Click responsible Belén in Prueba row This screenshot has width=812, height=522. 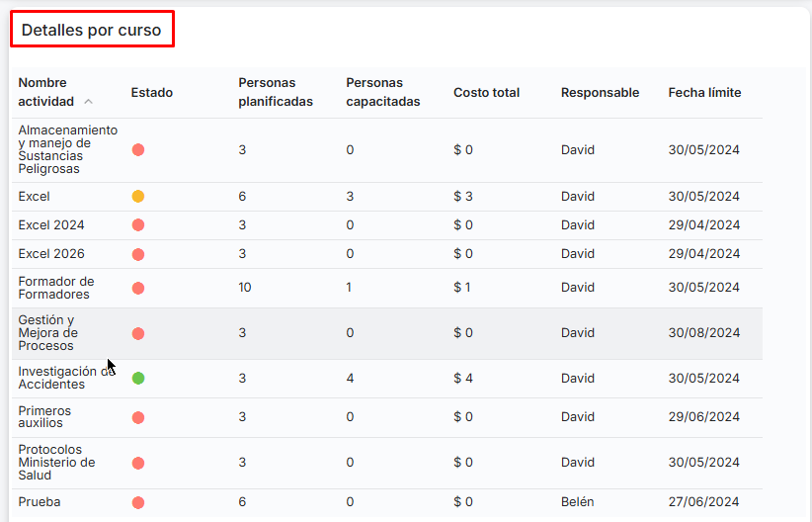coord(577,502)
